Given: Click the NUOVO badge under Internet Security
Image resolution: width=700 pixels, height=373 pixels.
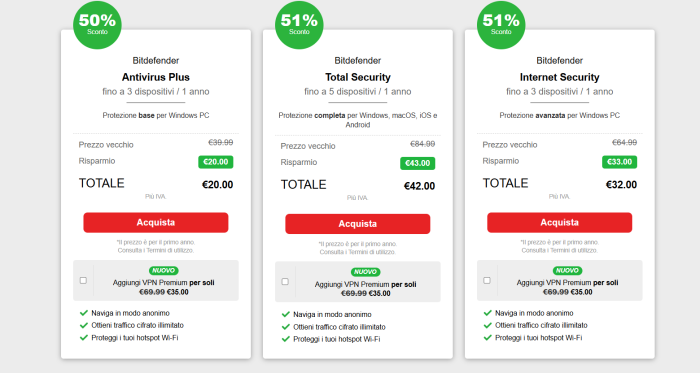Looking at the screenshot, I should (x=567, y=270).
